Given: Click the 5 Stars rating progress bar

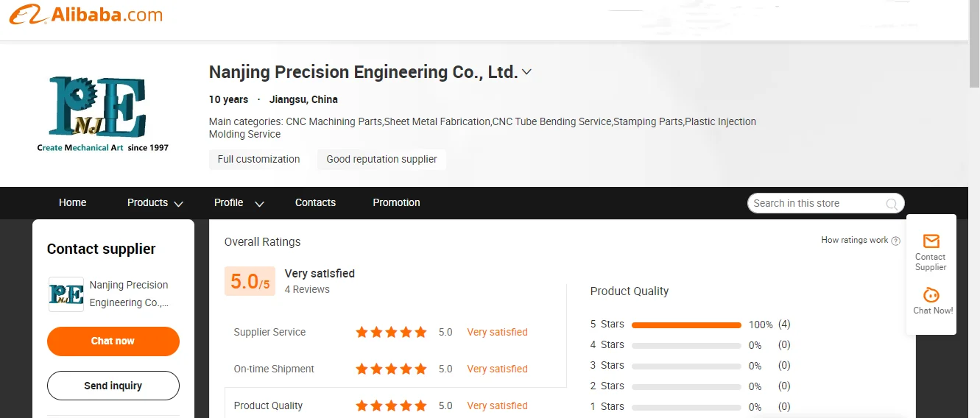Looking at the screenshot, I should [686, 325].
